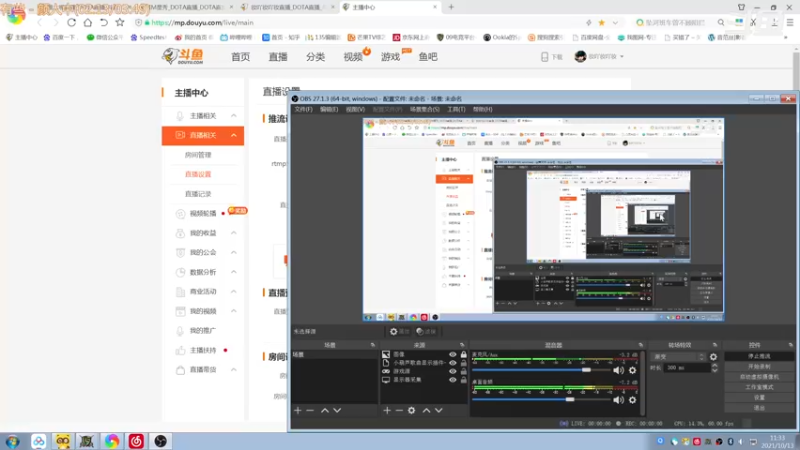800x450 pixels.
Task: Move scene up in Scenes panel
Action: pos(324,410)
